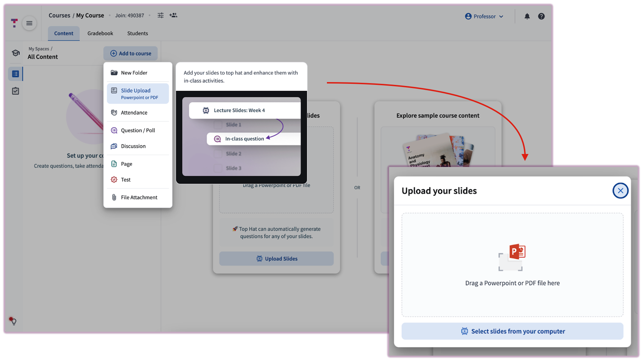Open the hamburger navigation menu

[29, 23]
